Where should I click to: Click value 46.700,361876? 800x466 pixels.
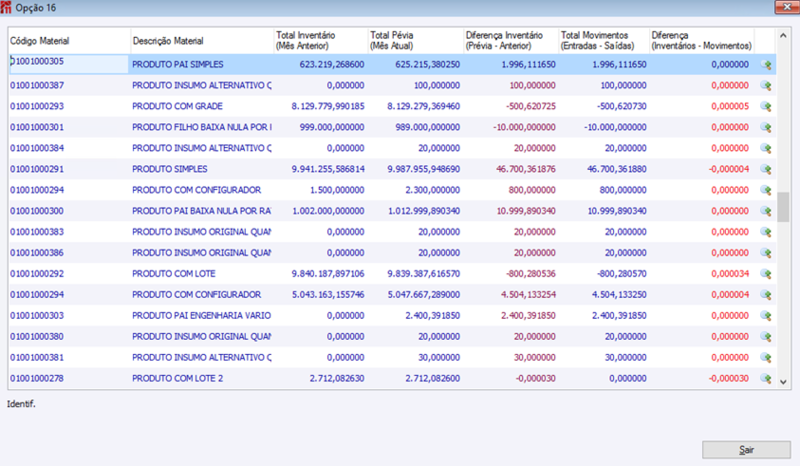(526, 169)
